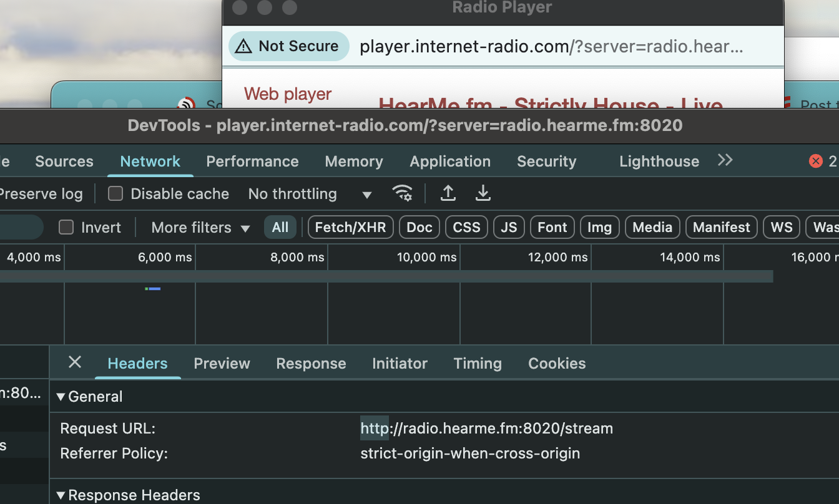Image resolution: width=839 pixels, height=504 pixels.
Task: Enable the Disable cache checkbox
Action: [x=115, y=194]
